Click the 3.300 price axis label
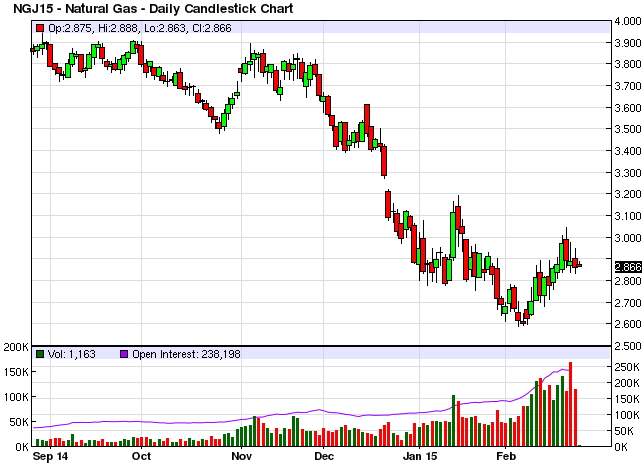The width and height of the screenshot is (643, 463). pyautogui.click(x=628, y=173)
